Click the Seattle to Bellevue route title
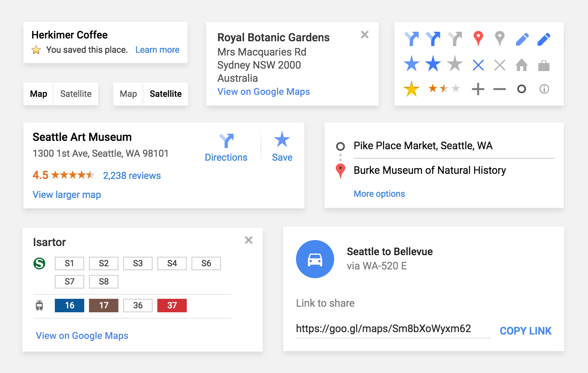 tap(390, 252)
